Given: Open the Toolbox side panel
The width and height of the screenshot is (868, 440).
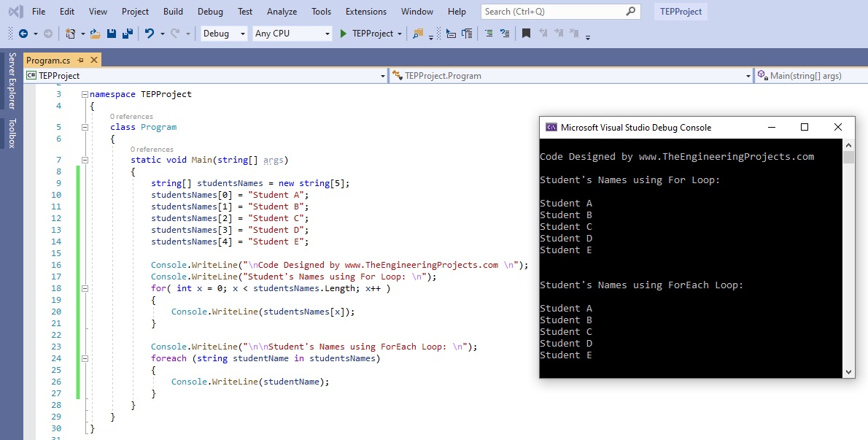Looking at the screenshot, I should 12,134.
